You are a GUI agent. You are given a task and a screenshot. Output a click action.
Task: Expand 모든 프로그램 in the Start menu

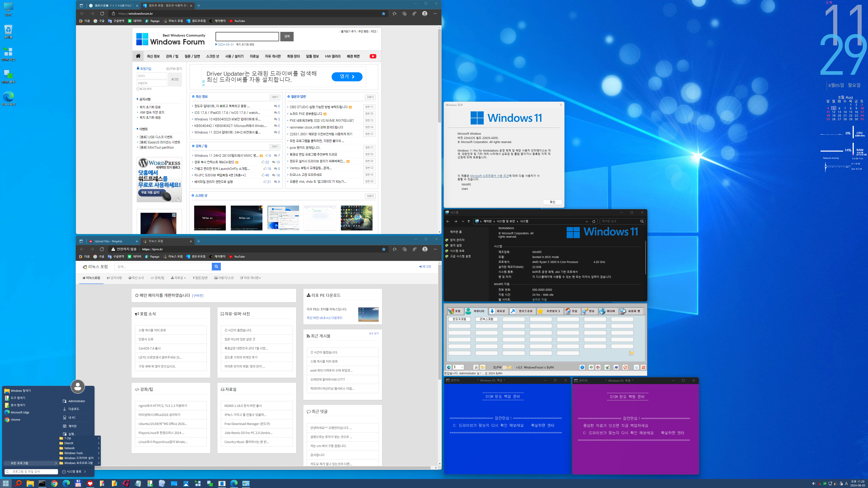coord(31,463)
